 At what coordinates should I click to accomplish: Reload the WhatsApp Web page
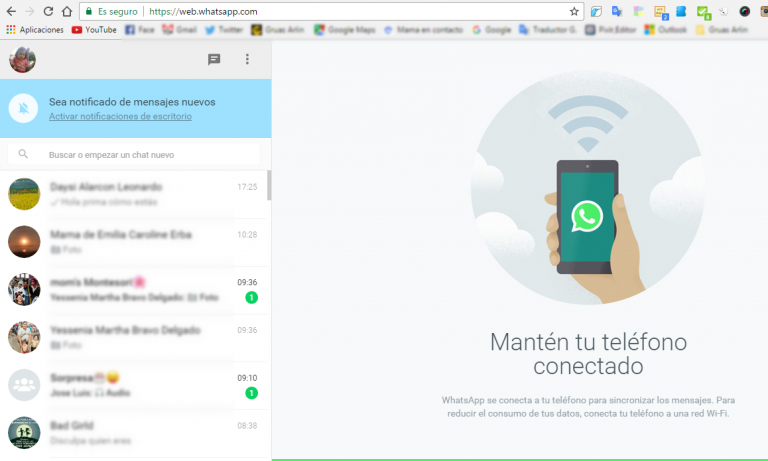48,11
